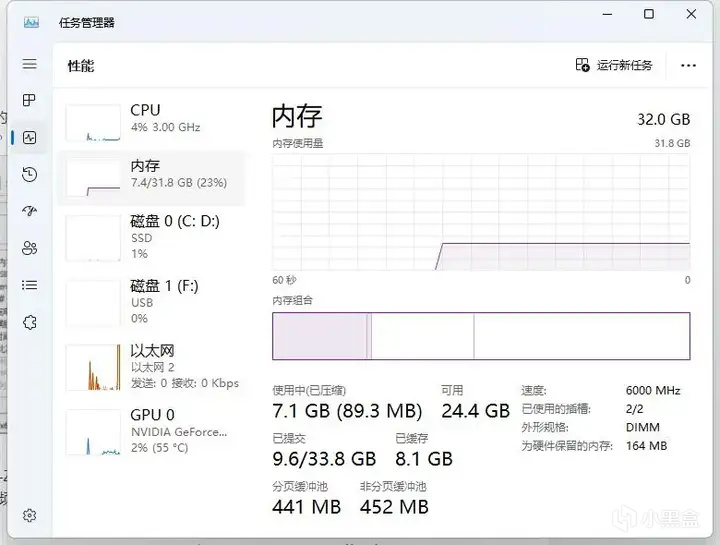Show 磁盘 0 (C: D:) performance
This screenshot has height=545, width=720.
tap(152, 237)
